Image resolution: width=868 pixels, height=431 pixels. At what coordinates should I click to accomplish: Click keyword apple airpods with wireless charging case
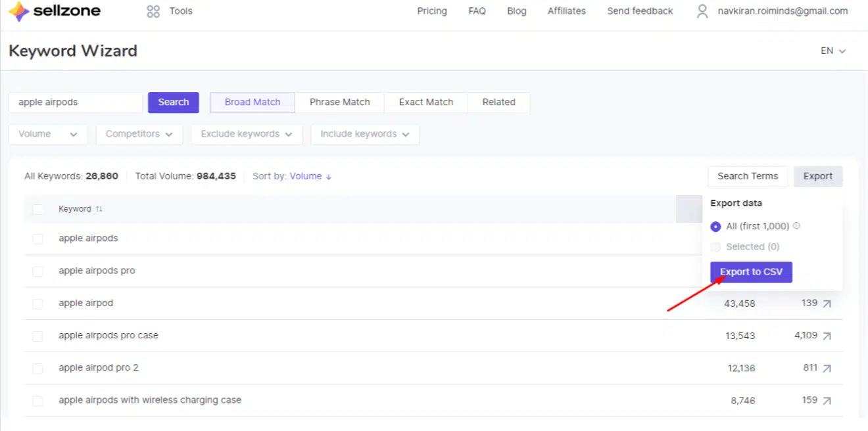[150, 400]
